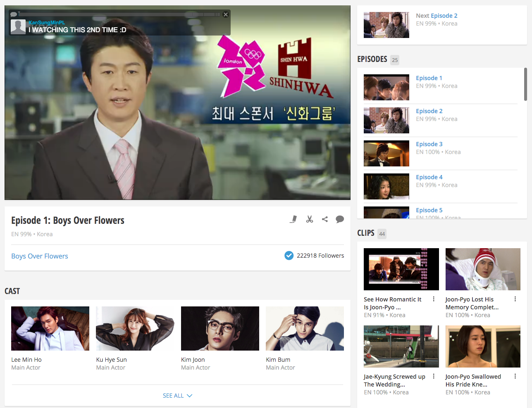
Task: Open Kim Joon name link
Action: [193, 360]
